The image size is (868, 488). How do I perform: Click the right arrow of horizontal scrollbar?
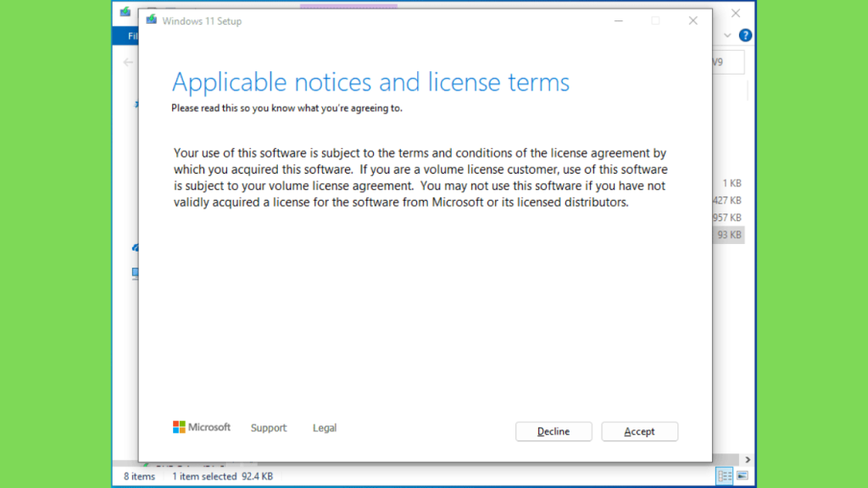pyautogui.click(x=748, y=460)
